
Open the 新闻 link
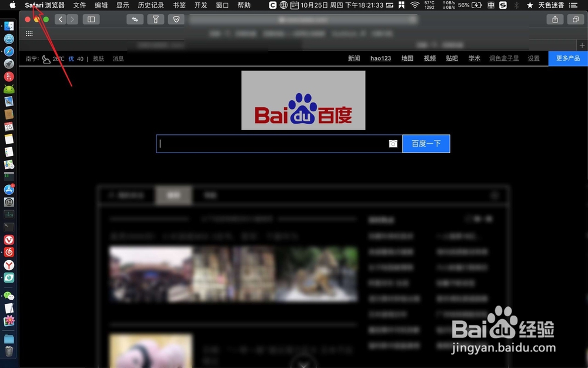(x=353, y=58)
